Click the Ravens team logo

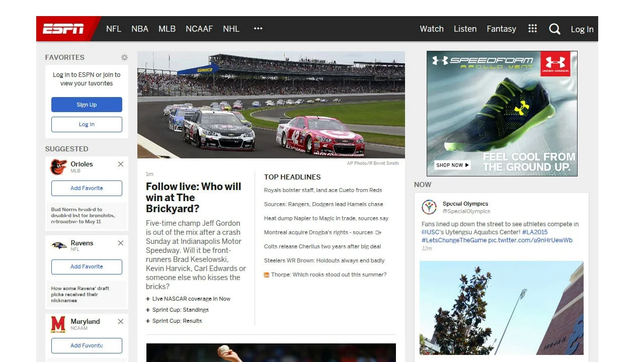tap(58, 245)
